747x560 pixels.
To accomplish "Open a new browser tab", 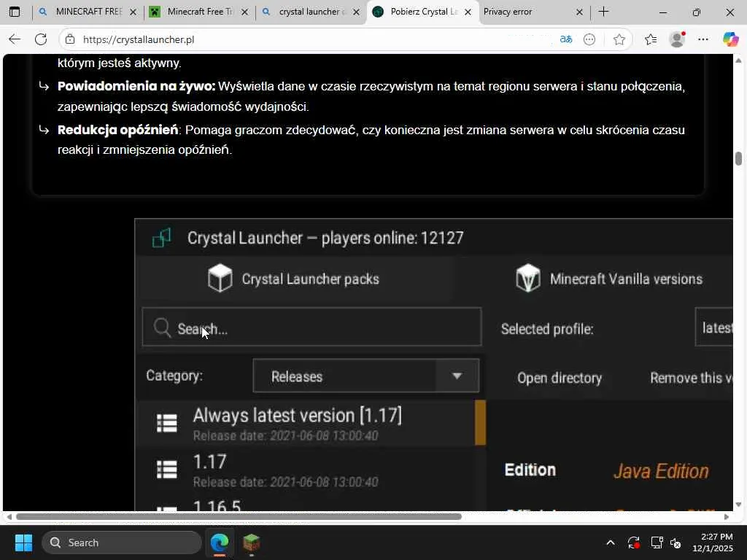I will [603, 12].
